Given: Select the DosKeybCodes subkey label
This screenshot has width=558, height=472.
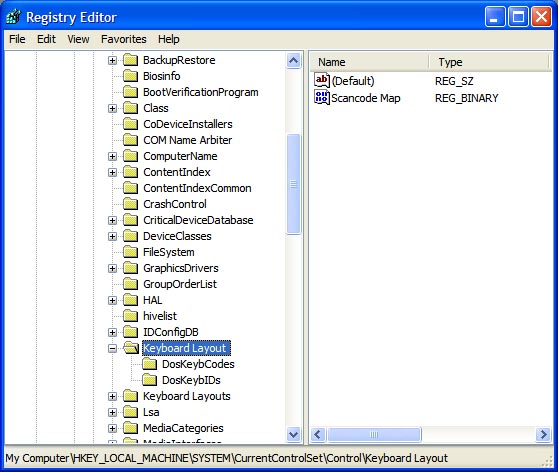Looking at the screenshot, I should coord(198,364).
